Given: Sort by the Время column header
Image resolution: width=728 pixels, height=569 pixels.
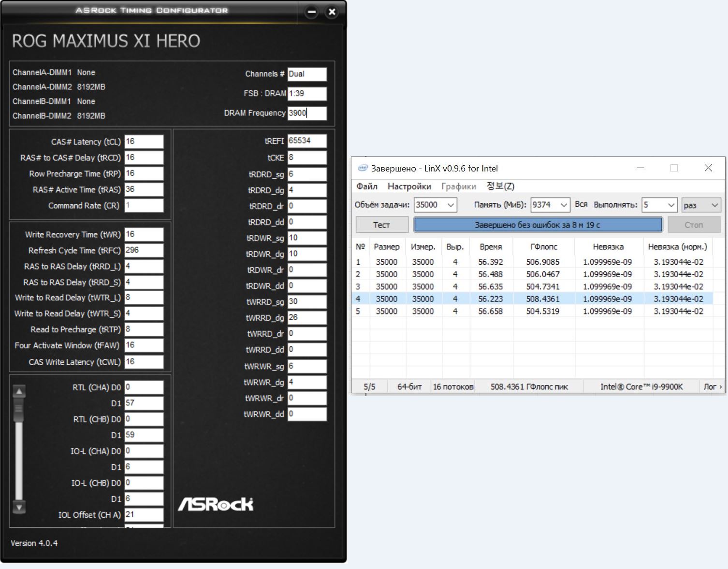Looking at the screenshot, I should [x=491, y=247].
